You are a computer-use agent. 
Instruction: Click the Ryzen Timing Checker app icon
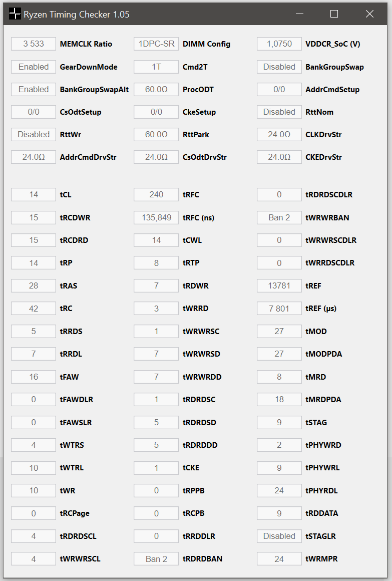15,14
